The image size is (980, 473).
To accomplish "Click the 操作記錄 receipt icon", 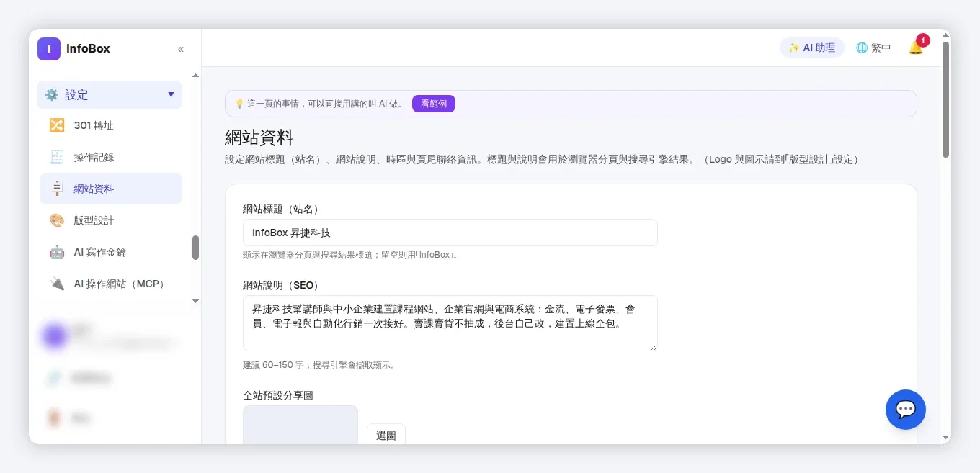I will [57, 157].
